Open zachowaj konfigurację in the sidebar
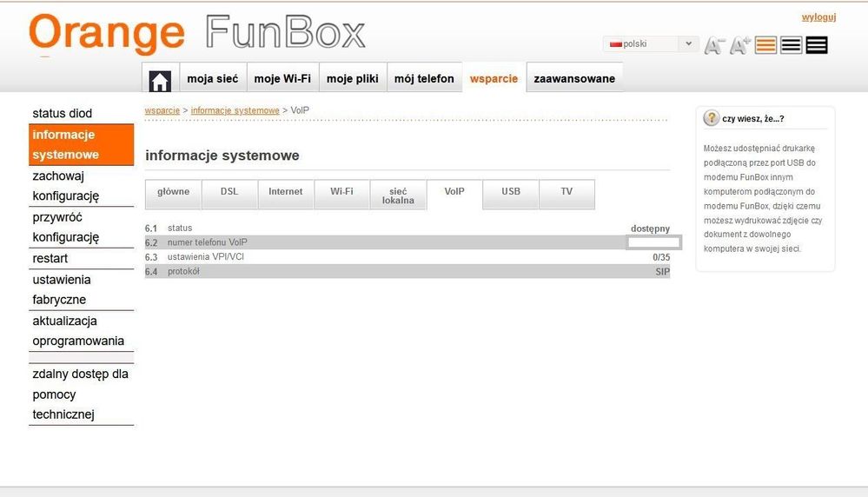Image resolution: width=868 pixels, height=497 pixels. point(82,186)
